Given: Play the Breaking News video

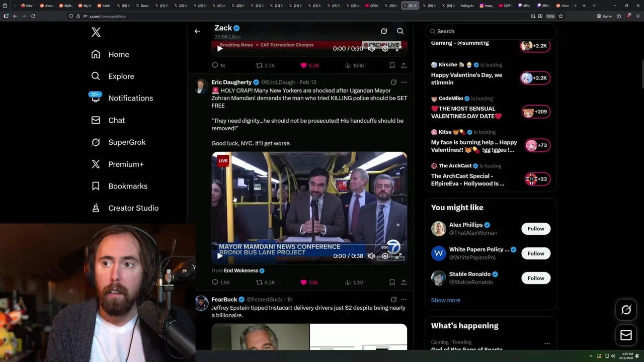Looking at the screenshot, I should (220, 49).
